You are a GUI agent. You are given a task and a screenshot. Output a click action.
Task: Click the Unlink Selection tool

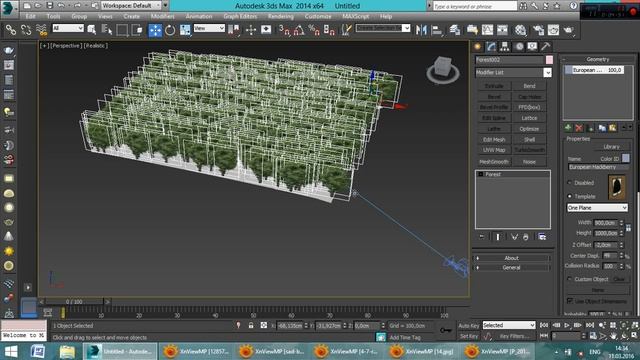(26, 30)
